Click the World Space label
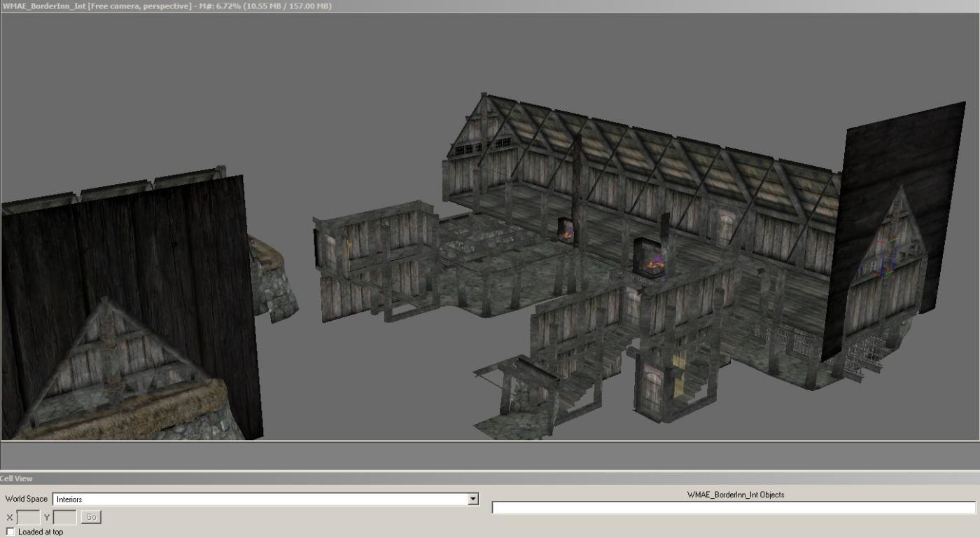 pos(27,499)
